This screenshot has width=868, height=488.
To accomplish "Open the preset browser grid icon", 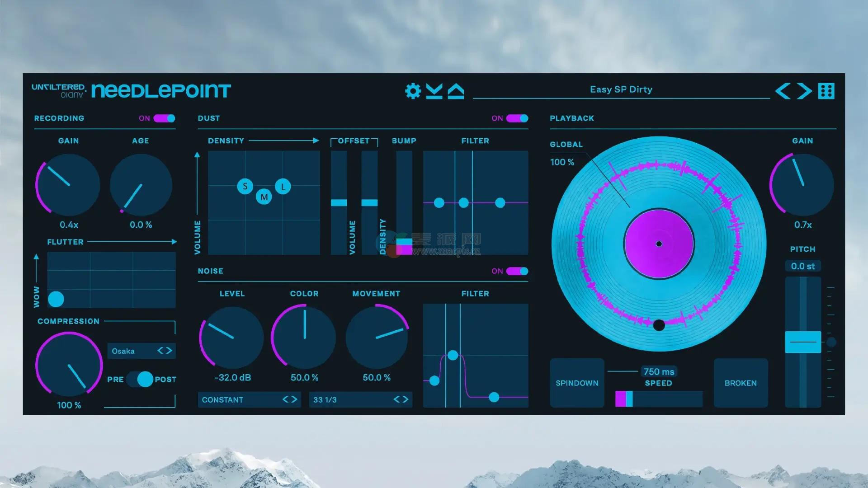I will click(826, 91).
